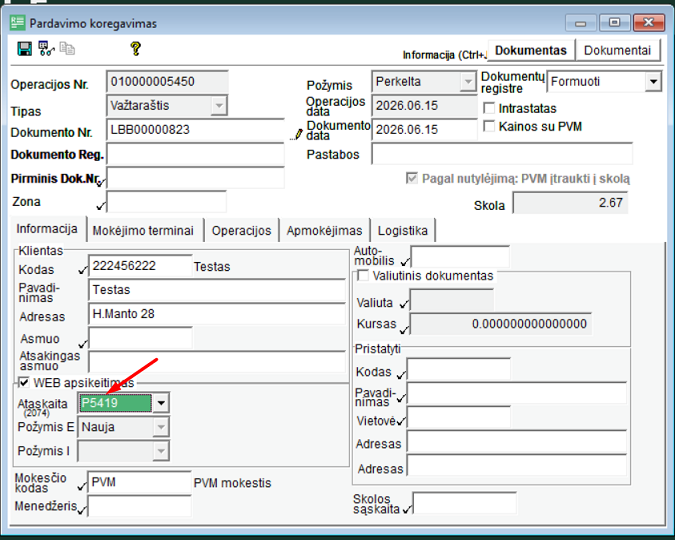The image size is (675, 540).
Task: Open the Apmokėjimas tab
Action: [x=325, y=231]
